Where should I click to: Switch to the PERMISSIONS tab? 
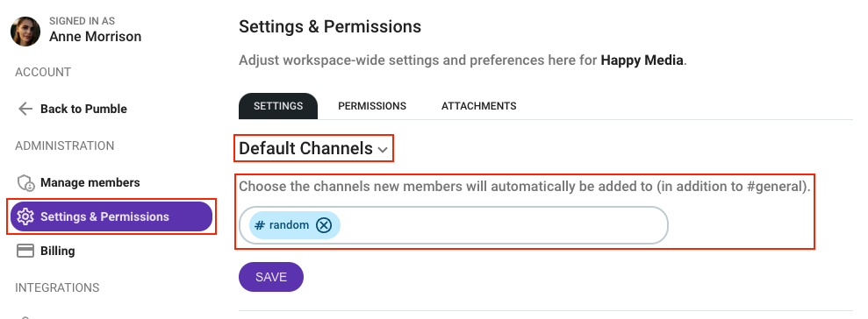coord(372,105)
